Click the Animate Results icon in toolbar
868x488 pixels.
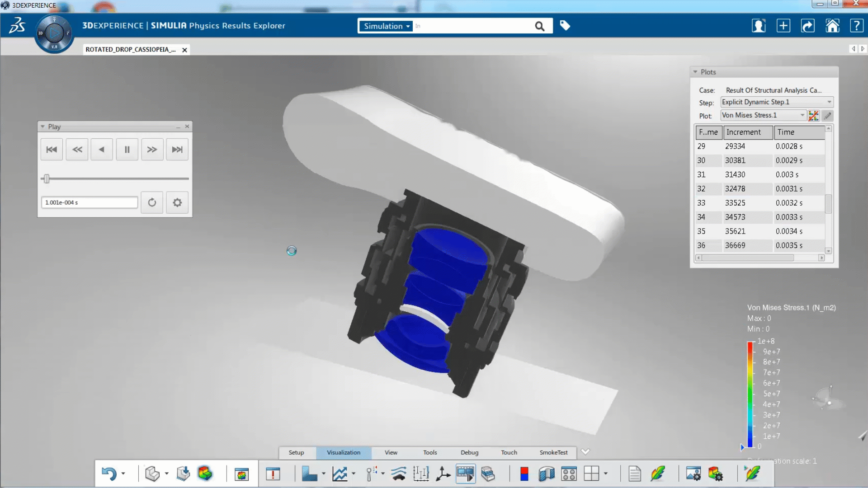(x=466, y=473)
